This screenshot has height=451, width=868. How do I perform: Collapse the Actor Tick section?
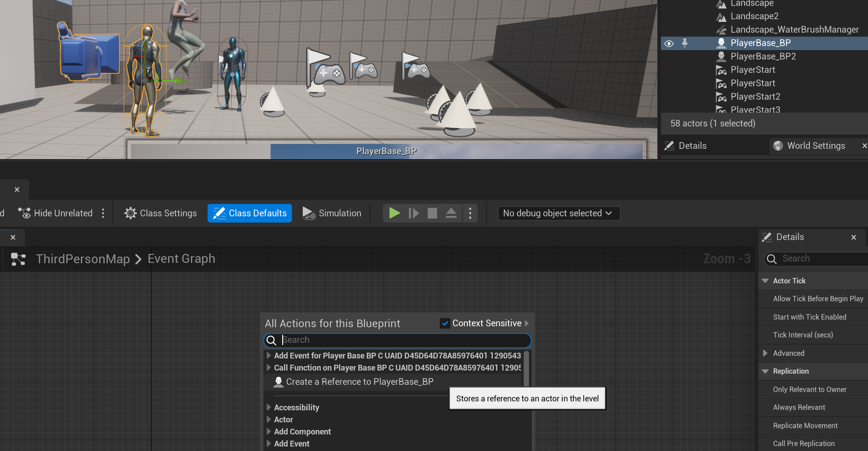[765, 281]
